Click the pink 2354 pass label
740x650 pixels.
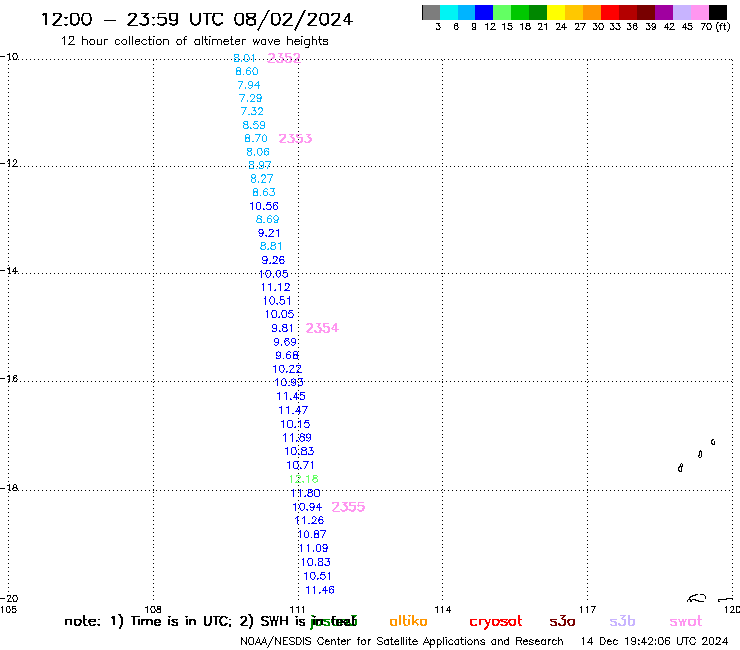pyautogui.click(x=322, y=328)
